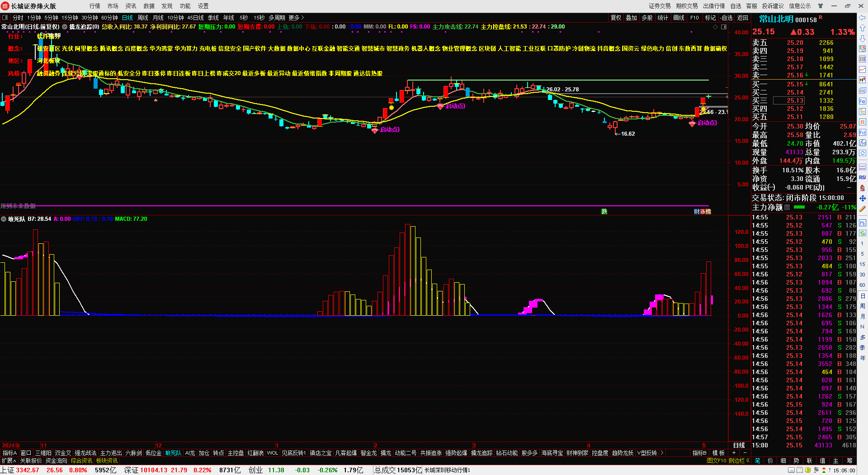
Task: Open the f(x) formula sidebar icon
Action: click(x=863, y=143)
